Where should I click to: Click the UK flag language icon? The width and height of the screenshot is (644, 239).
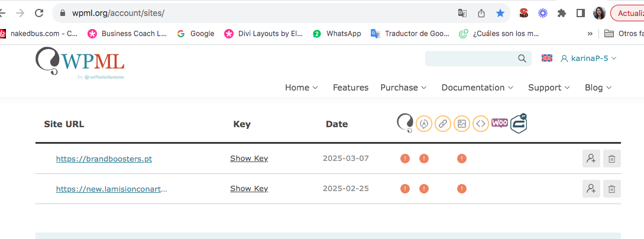click(546, 59)
